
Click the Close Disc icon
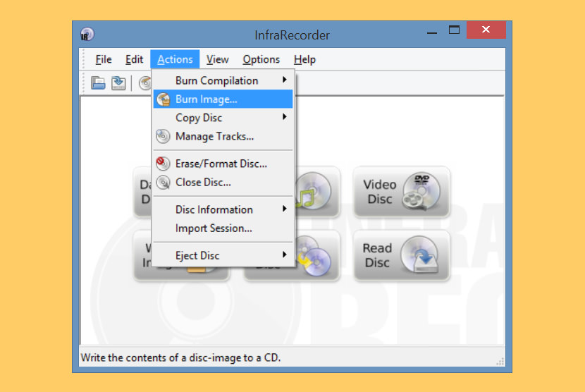(163, 182)
